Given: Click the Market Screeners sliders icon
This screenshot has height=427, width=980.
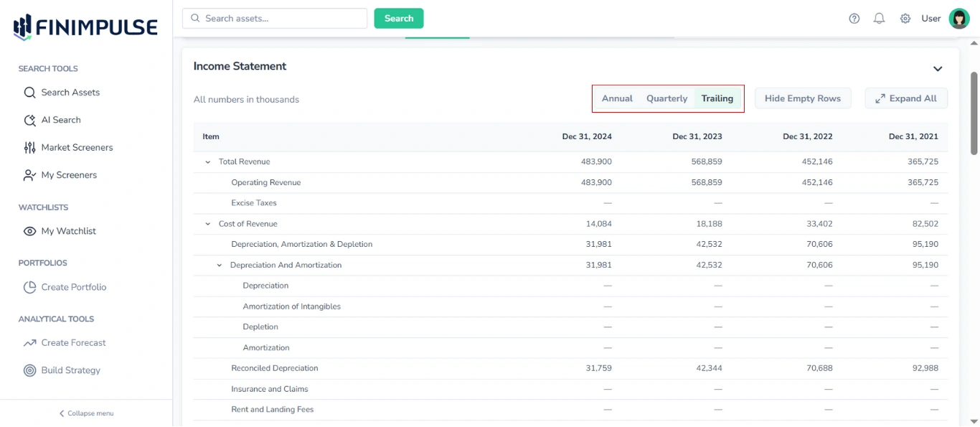Looking at the screenshot, I should tap(29, 147).
